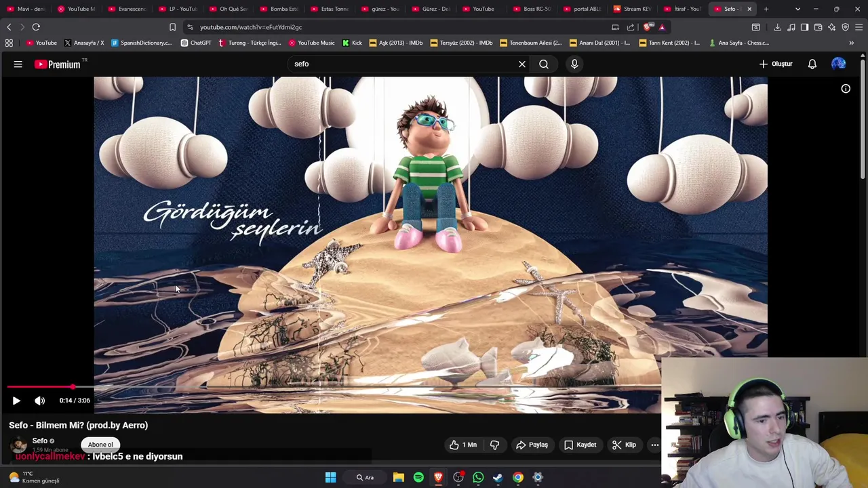Open the Brave VPN shield icon
The width and height of the screenshot is (868, 488).
pos(845,27)
